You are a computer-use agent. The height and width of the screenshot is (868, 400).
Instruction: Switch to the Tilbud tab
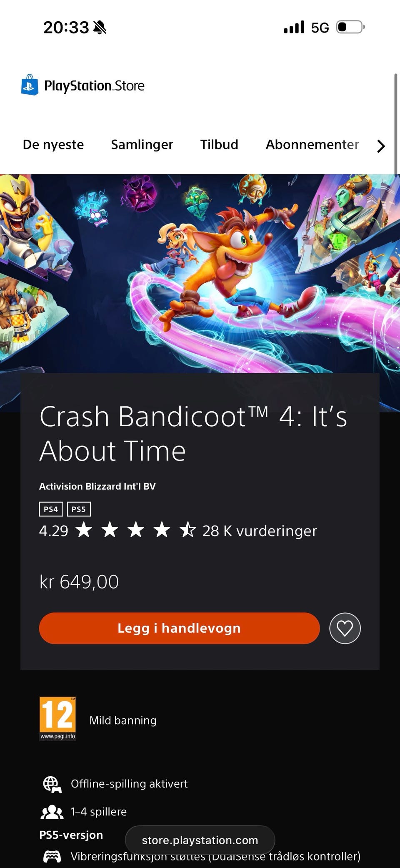[x=219, y=144]
